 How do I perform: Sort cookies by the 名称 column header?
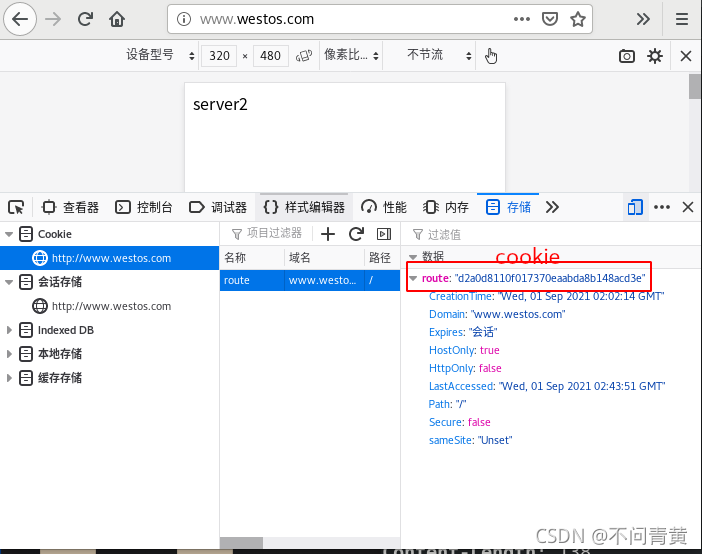pyautogui.click(x=252, y=258)
